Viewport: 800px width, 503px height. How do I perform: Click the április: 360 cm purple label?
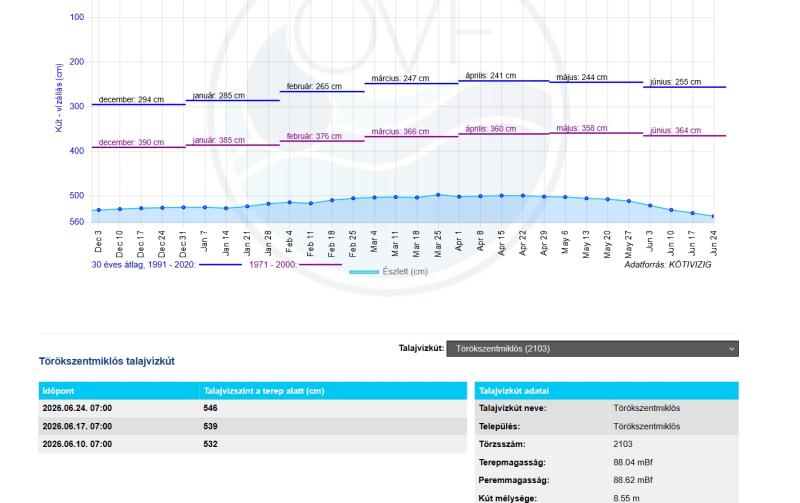pyautogui.click(x=490, y=129)
